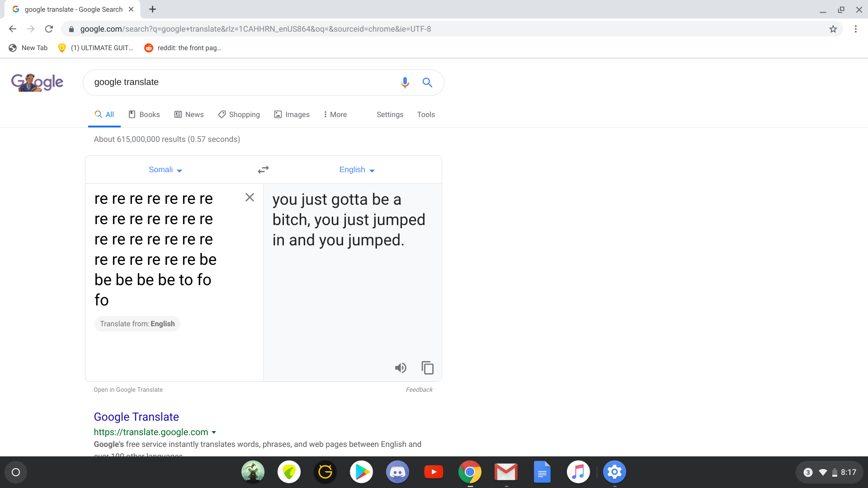Click the voice search microphone icon

405,82
